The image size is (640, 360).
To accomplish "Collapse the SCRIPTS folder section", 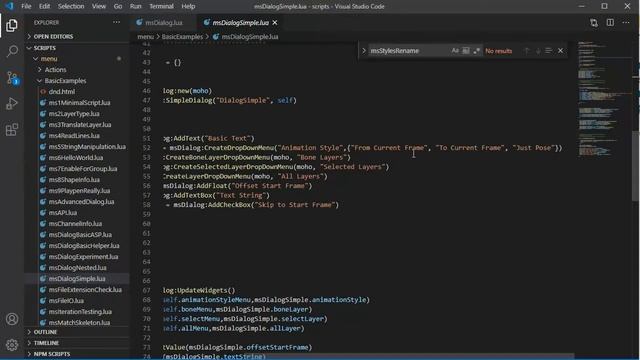I will click(x=77, y=48).
